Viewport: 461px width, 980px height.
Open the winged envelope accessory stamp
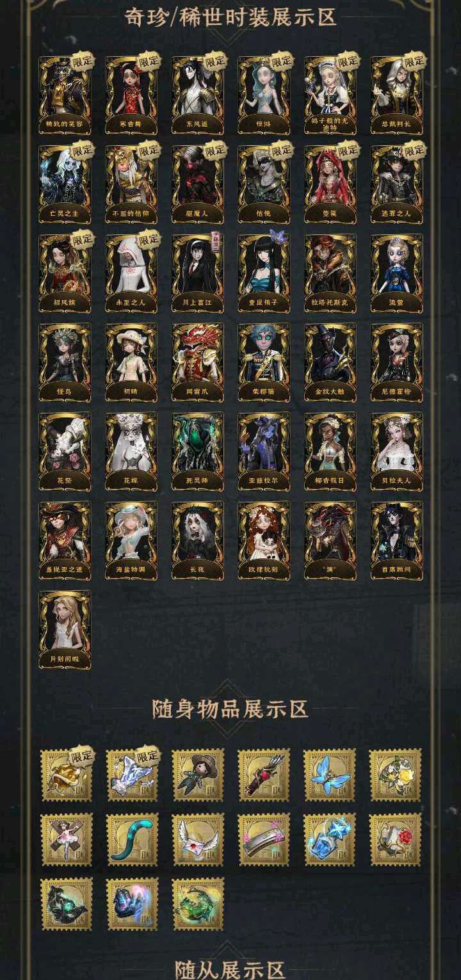[x=198, y=839]
